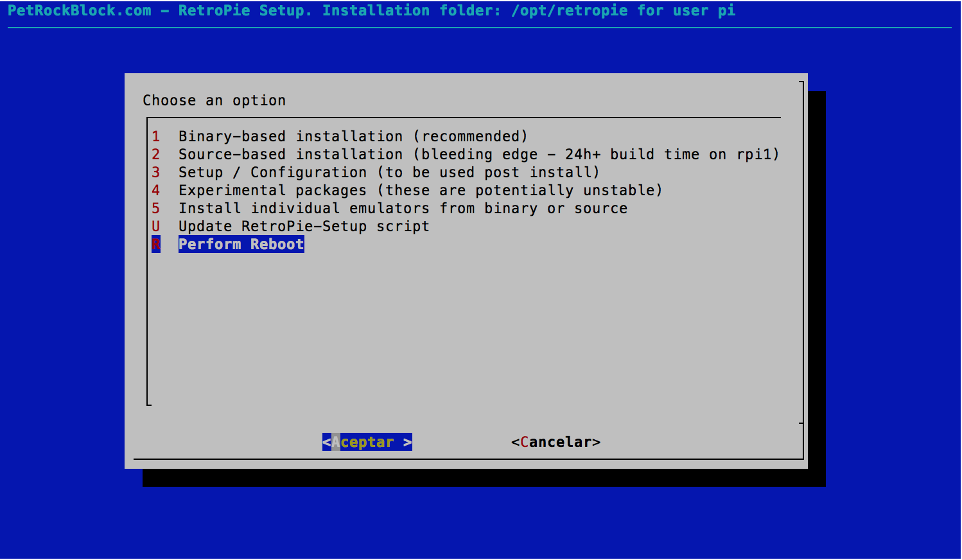Screen dimensions: 962x560
Task: Click hotkey number 3 in the list
Action: [x=156, y=172]
